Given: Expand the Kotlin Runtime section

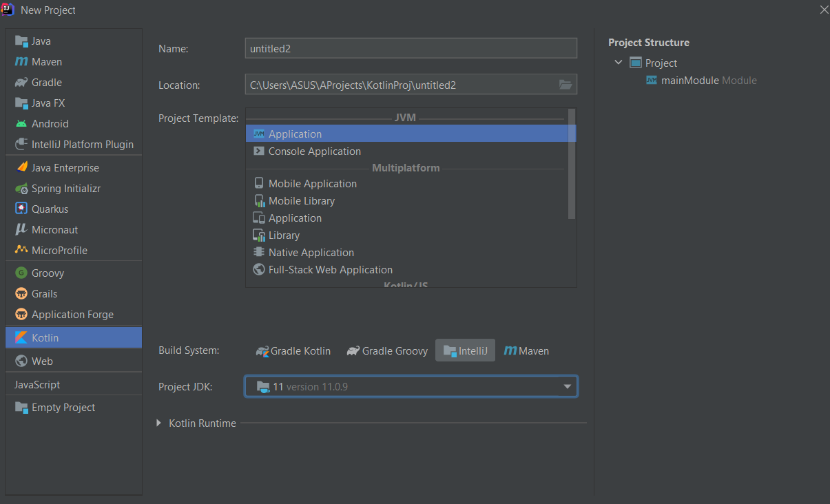Looking at the screenshot, I should (159, 423).
